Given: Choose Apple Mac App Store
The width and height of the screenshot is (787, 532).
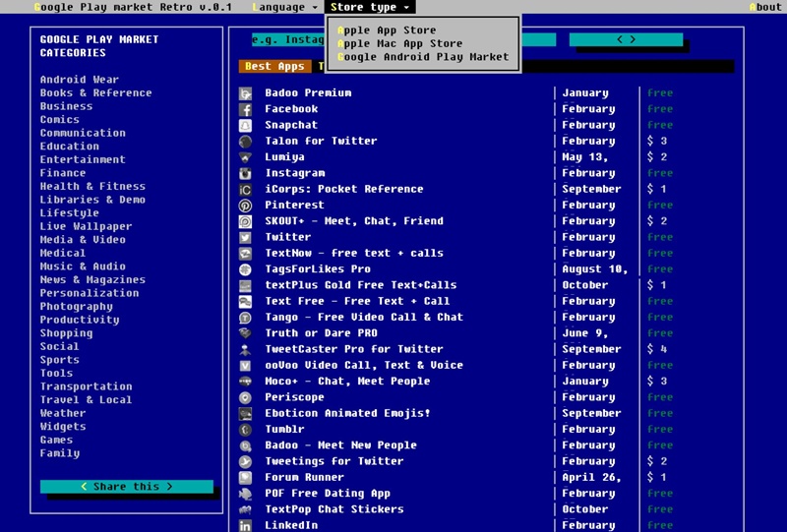Looking at the screenshot, I should [x=399, y=43].
